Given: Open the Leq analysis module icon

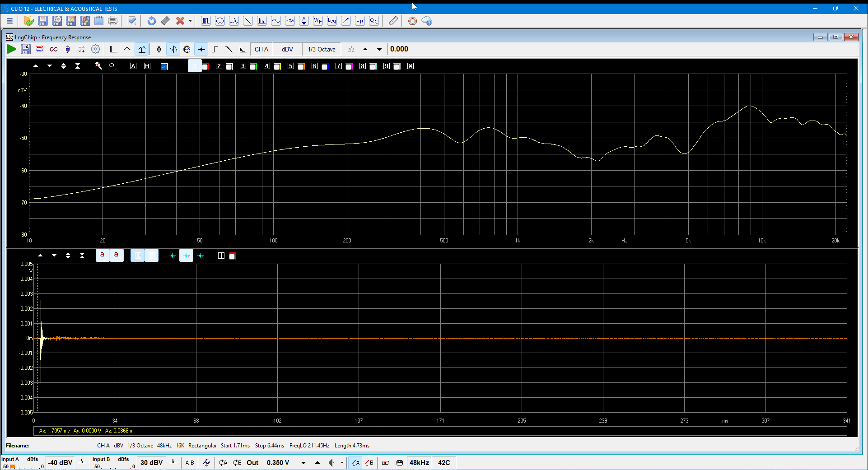Looking at the screenshot, I should 332,21.
